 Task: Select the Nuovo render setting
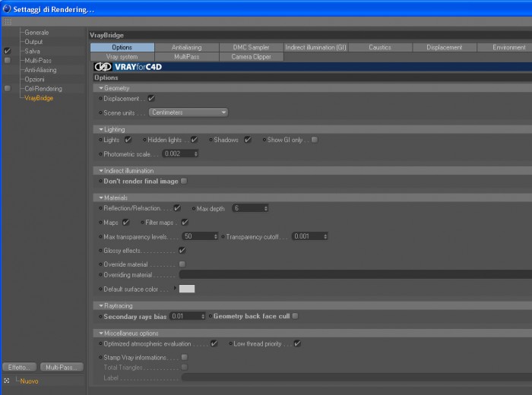coord(29,381)
